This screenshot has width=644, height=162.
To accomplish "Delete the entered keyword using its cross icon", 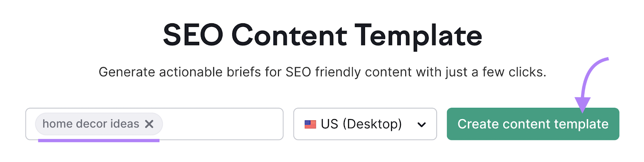I will tap(149, 124).
